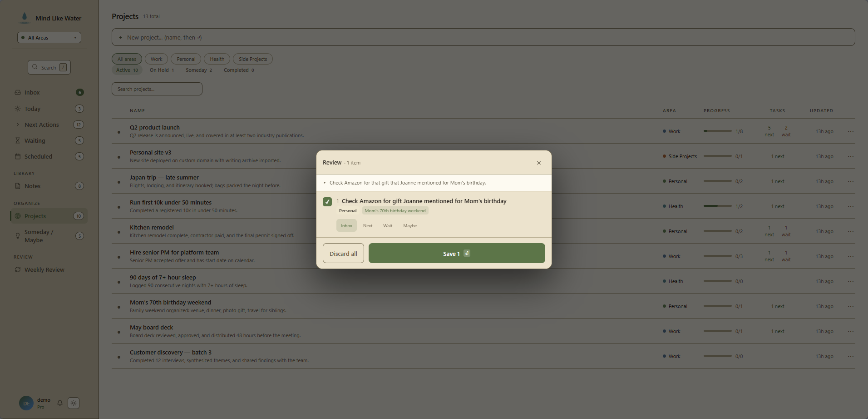The height and width of the screenshot is (419, 868).
Task: Filter projects by Health area chip
Action: [217, 59]
